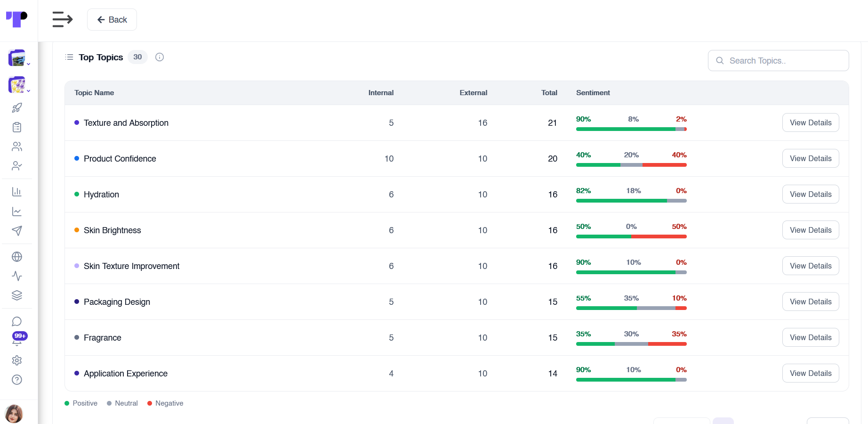Click the Skin Brightness sentiment bar

point(631,236)
